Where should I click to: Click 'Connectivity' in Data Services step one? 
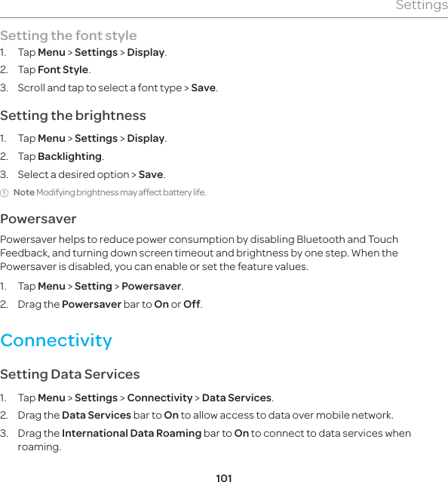pos(160,398)
